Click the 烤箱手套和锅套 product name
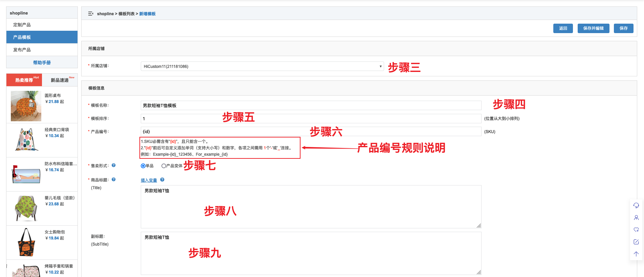Image resolution: width=644 pixels, height=277 pixels. (x=59, y=266)
